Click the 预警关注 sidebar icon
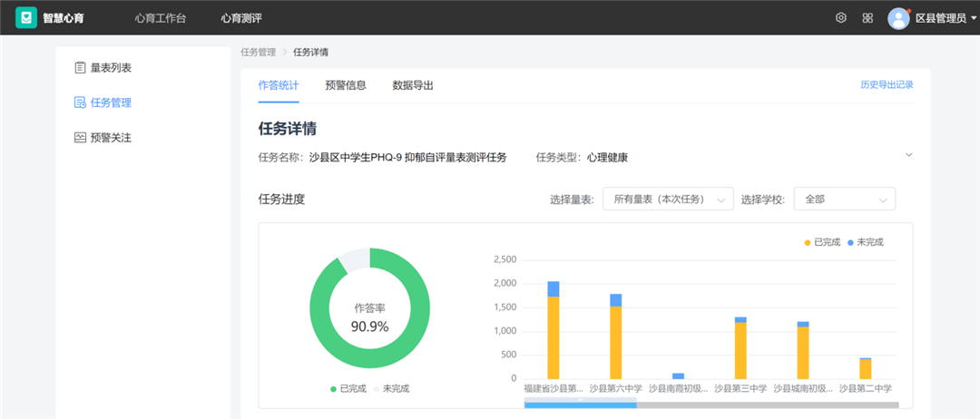The image size is (980, 419). pyautogui.click(x=80, y=138)
